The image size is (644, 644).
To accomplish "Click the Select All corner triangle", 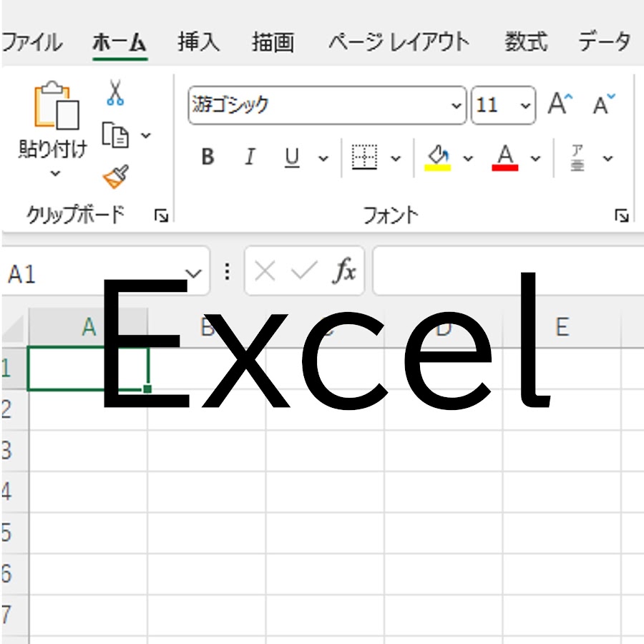I will coord(14,329).
